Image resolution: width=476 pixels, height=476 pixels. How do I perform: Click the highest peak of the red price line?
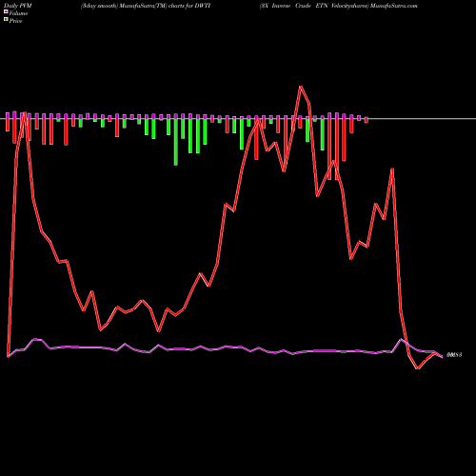pyautogui.click(x=300, y=87)
